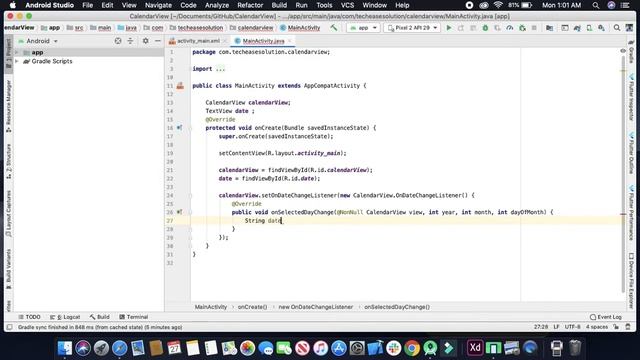This screenshot has width=640, height=360.
Task: Collapse the onCreate method fold at line 16
Action: 190,128
